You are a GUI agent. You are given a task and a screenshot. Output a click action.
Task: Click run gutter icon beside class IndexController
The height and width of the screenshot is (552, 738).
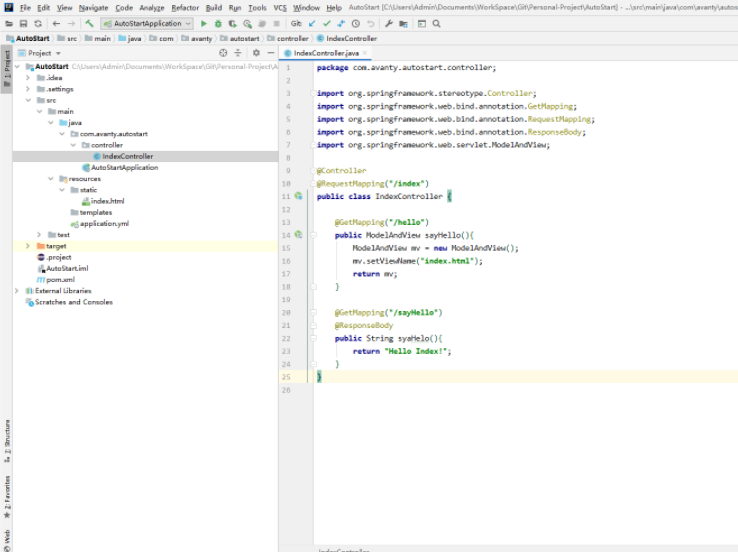pyautogui.click(x=298, y=196)
